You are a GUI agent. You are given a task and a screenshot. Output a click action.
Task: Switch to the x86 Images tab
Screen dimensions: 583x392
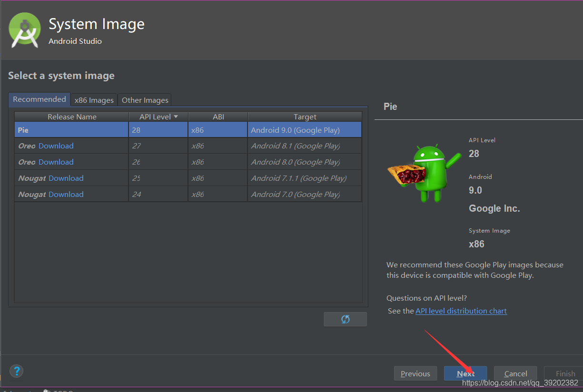point(94,100)
